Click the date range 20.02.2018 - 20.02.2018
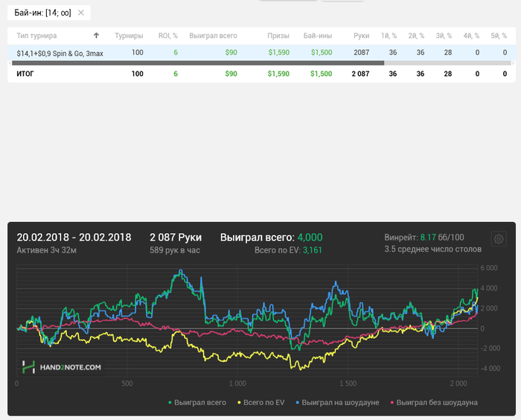 tap(74, 237)
